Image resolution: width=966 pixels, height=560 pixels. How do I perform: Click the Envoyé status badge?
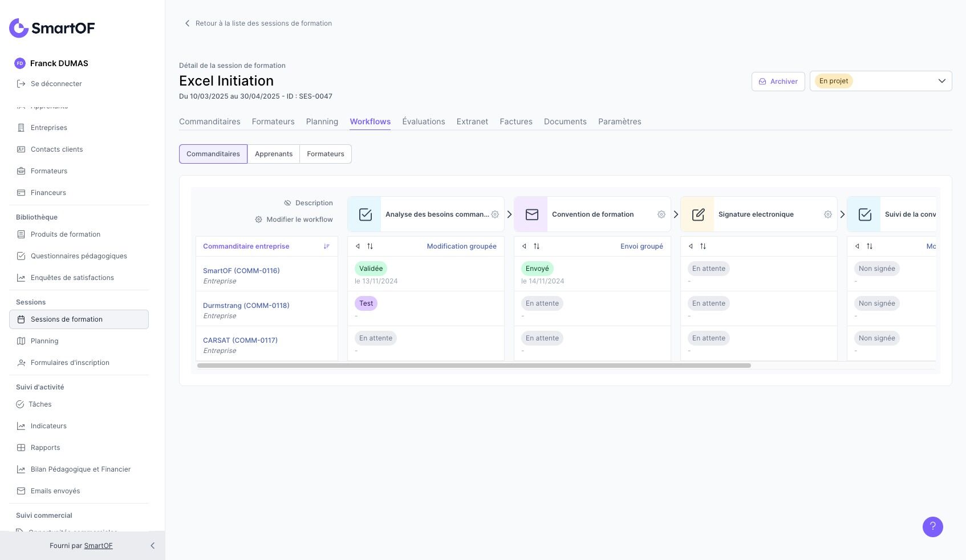(537, 269)
